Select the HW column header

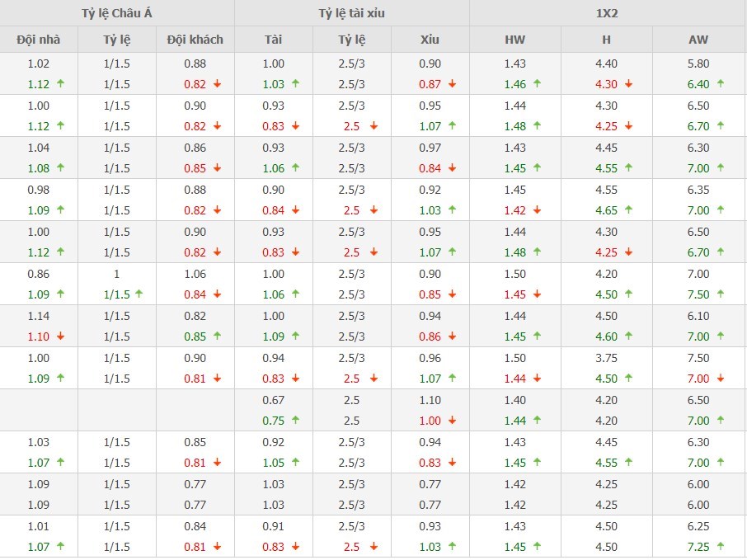515,39
